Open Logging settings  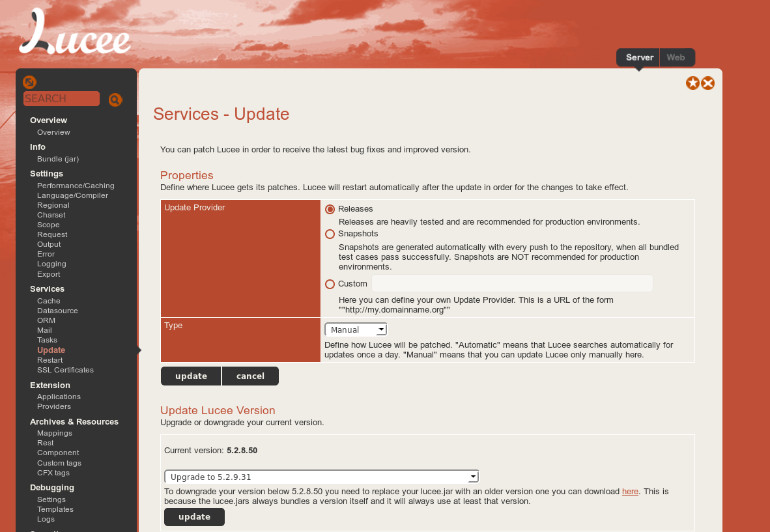[51, 264]
